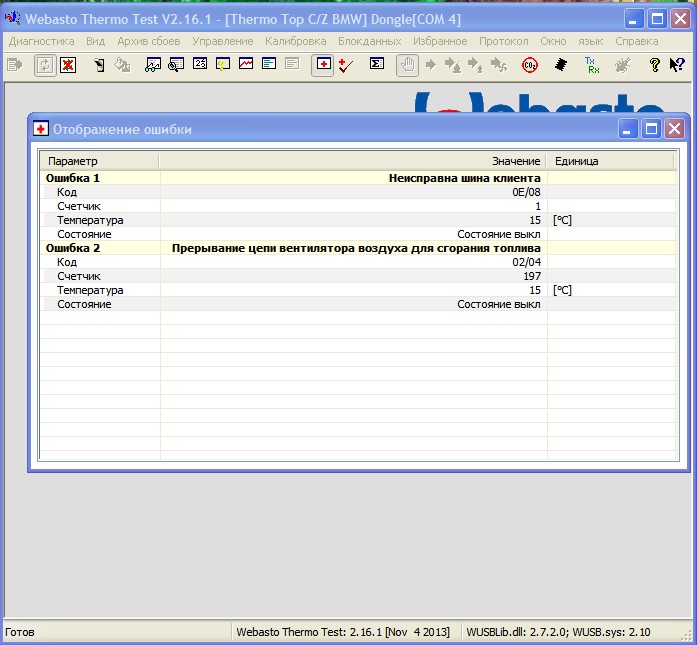697x645 pixels.
Task: Open the Окно menu
Action: tap(553, 41)
